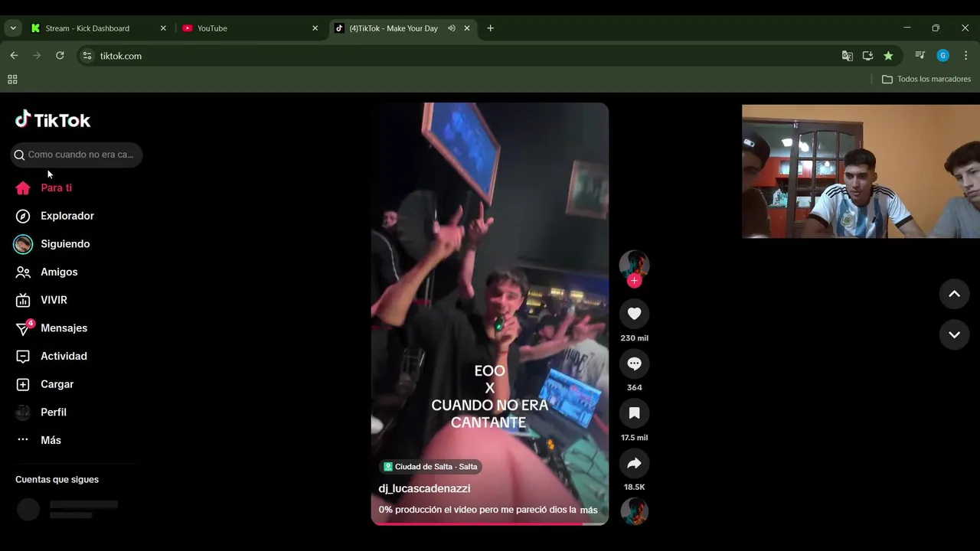980x551 pixels.
Task: Close the Kick Dashboard tab
Action: click(x=163, y=28)
